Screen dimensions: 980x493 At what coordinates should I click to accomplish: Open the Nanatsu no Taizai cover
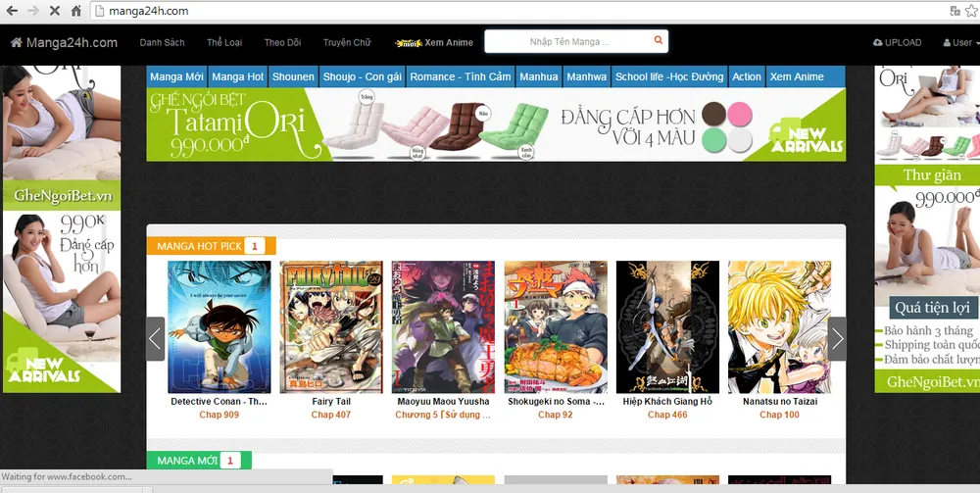tap(779, 326)
